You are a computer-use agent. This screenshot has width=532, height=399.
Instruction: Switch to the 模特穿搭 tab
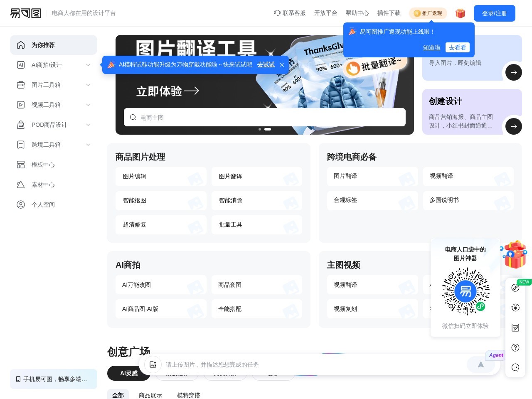pos(188,395)
